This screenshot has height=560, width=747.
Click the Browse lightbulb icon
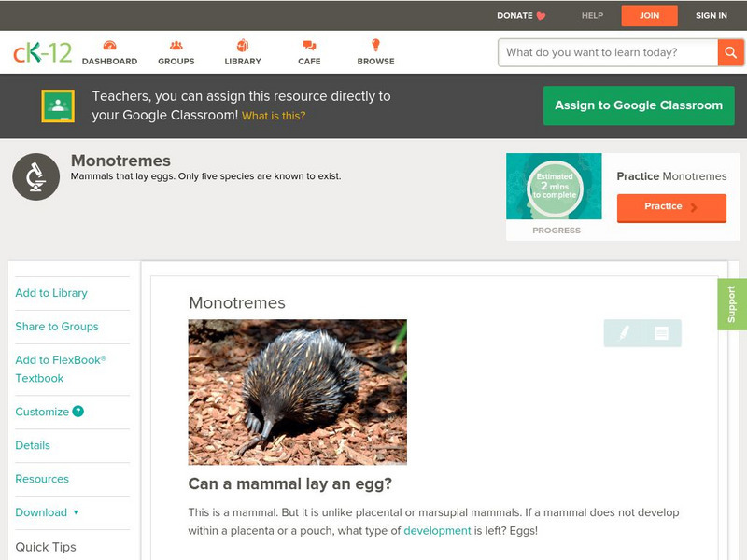pyautogui.click(x=375, y=46)
